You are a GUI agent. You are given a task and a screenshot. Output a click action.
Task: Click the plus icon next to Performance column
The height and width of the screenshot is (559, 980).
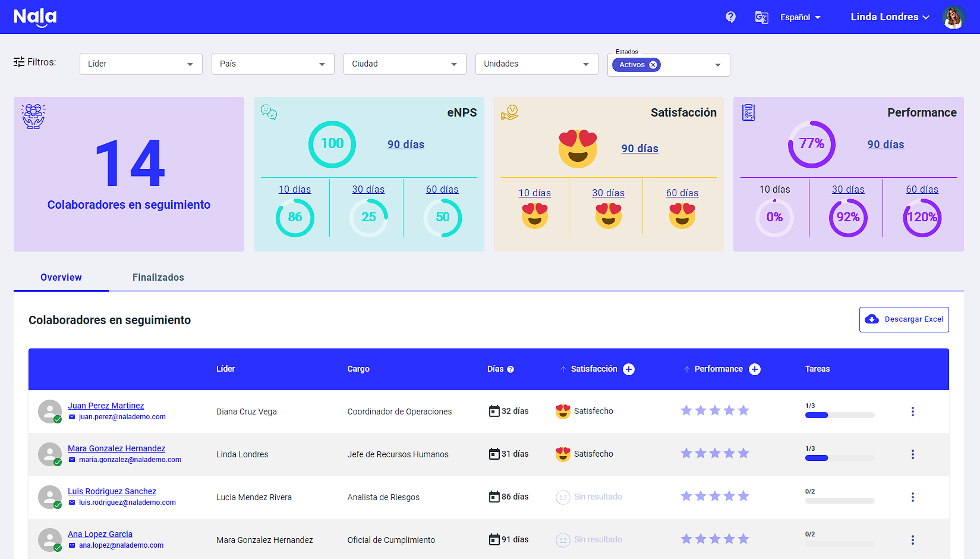(x=754, y=369)
